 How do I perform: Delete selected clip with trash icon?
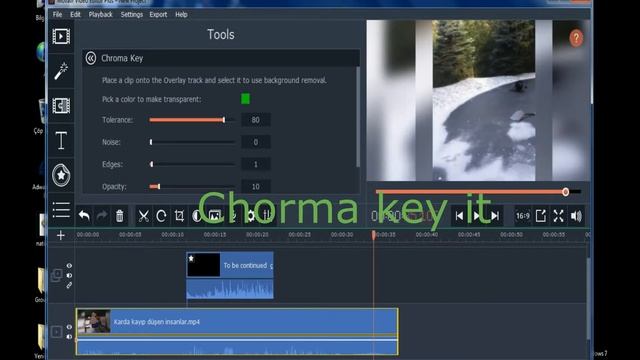click(x=120, y=216)
